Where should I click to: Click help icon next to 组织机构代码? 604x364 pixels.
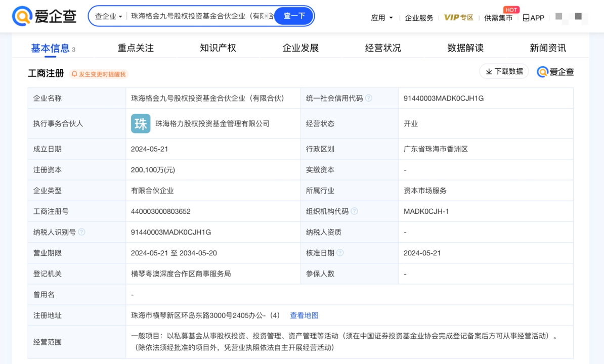tap(355, 211)
